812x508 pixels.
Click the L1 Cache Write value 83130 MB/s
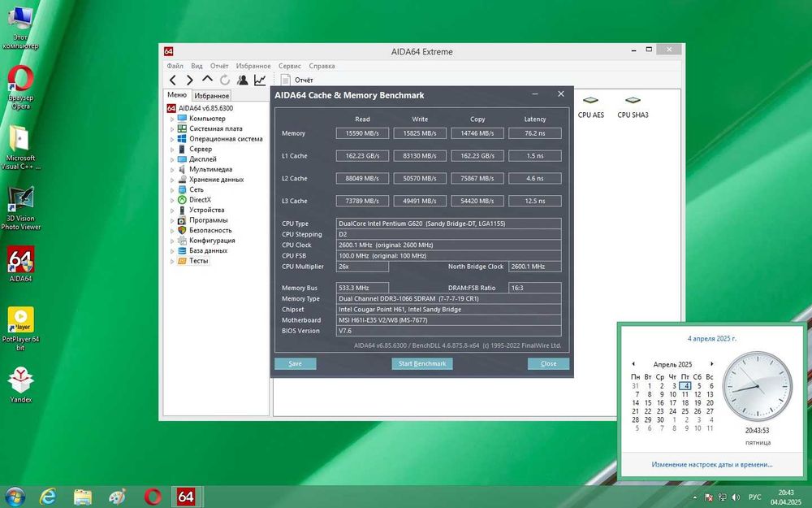[420, 155]
